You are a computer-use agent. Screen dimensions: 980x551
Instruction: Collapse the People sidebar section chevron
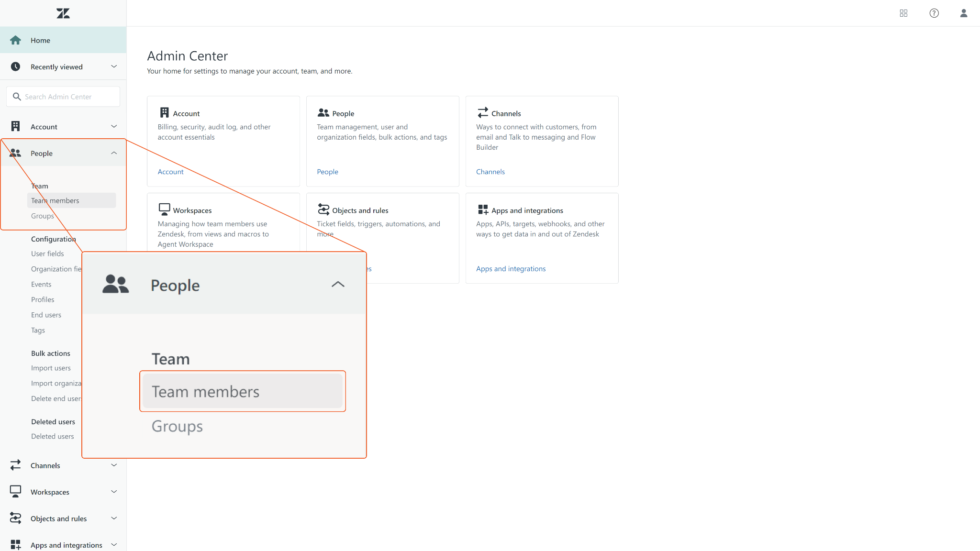click(x=114, y=153)
